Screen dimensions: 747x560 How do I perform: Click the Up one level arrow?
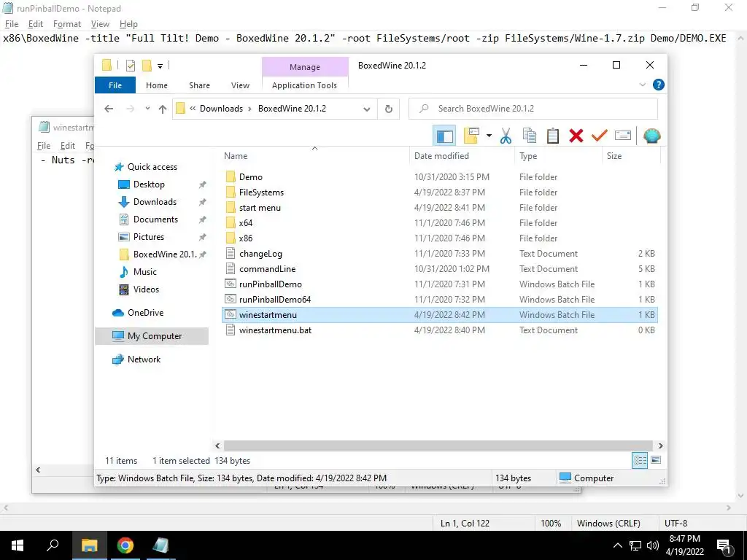click(163, 109)
